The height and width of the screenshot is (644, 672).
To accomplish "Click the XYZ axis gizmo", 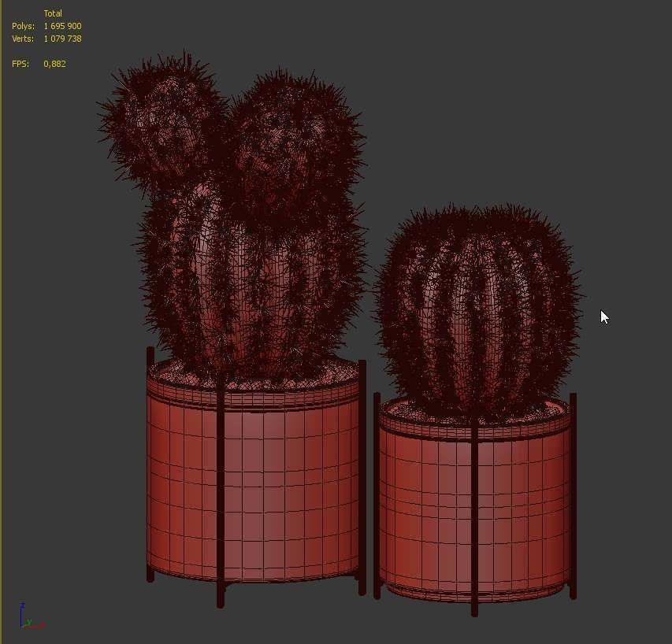I will tap(32, 616).
